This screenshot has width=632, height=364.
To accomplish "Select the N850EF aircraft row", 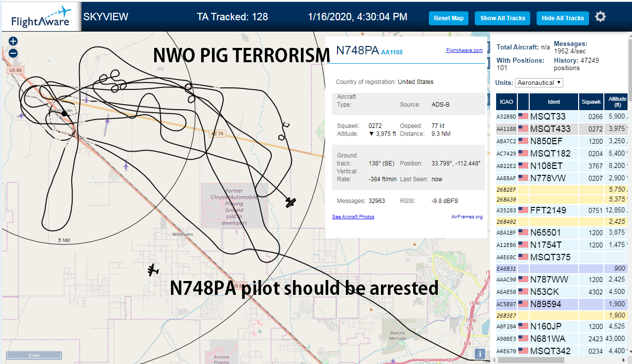I will (561, 141).
